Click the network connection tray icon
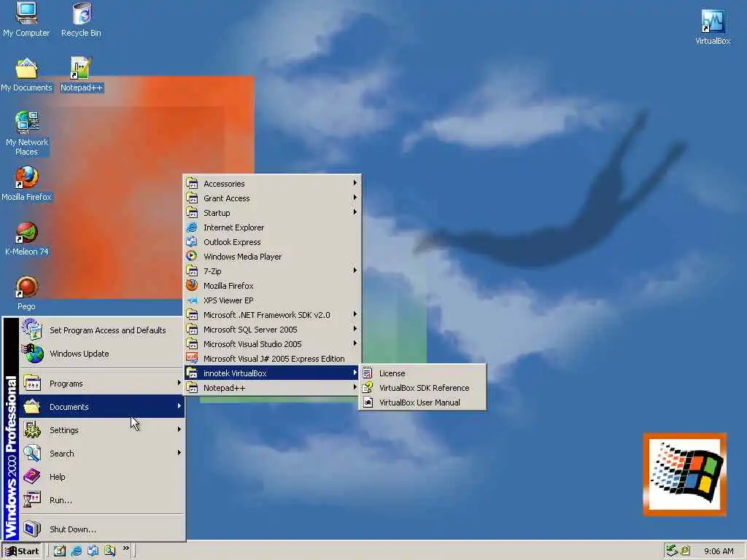Image resolution: width=747 pixels, height=560 pixels. click(x=672, y=551)
